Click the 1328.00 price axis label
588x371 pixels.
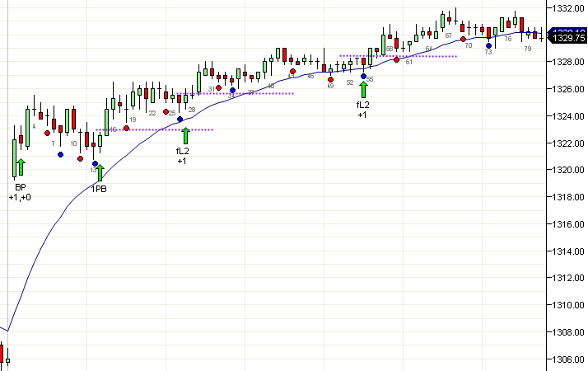[567, 62]
